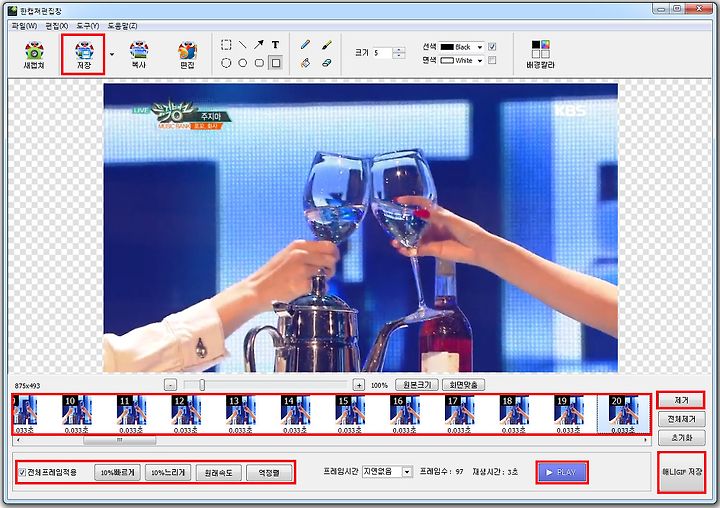The height and width of the screenshot is (508, 720).
Task: Select frame thumbnail 14
Action: click(x=295, y=413)
